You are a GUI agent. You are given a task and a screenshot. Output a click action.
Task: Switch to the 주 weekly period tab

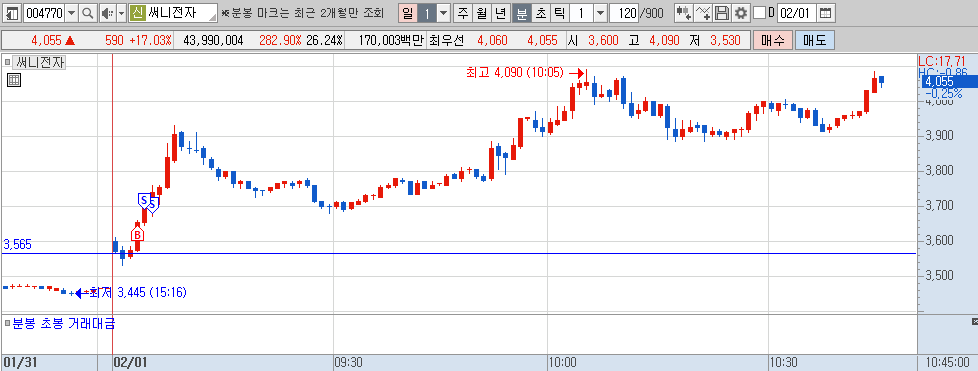tap(462, 12)
